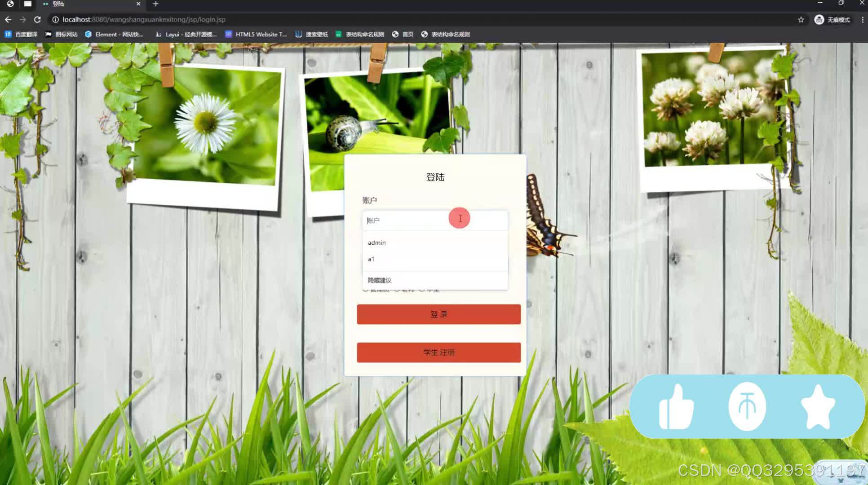This screenshot has height=485, width=868.
Task: Click the browser forward arrow
Action: 22,20
